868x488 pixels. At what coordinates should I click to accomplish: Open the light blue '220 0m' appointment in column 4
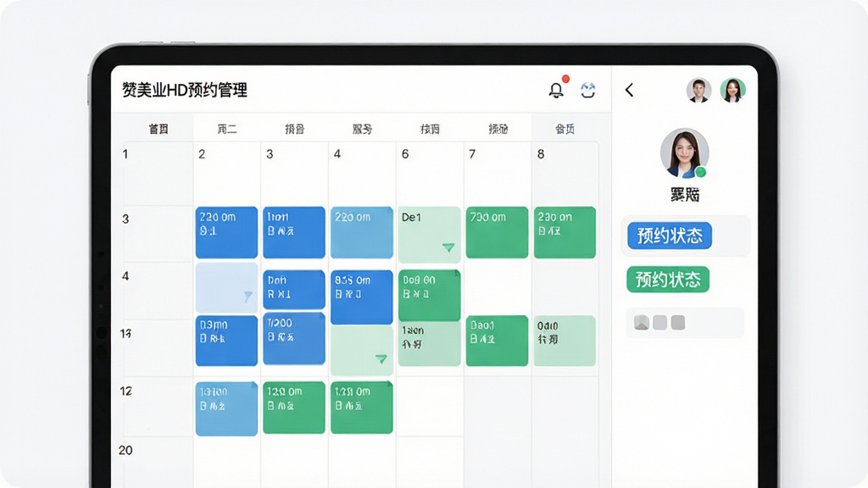(361, 232)
